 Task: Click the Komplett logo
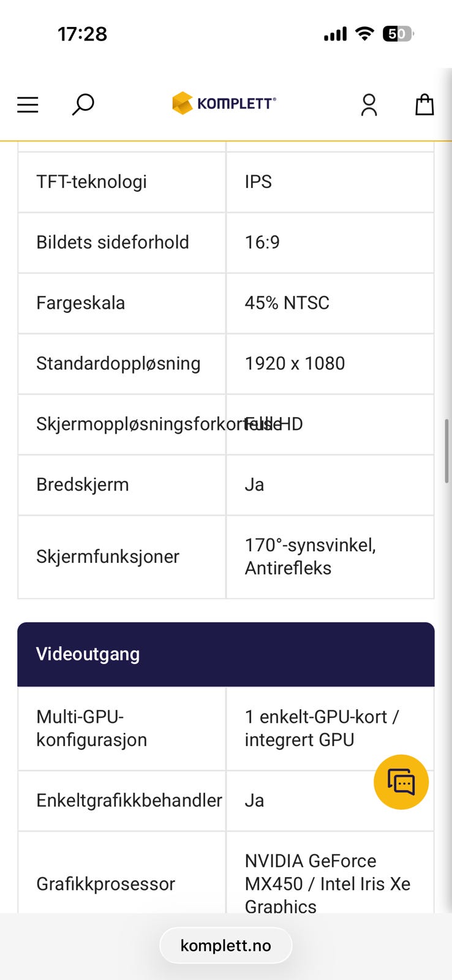(224, 104)
